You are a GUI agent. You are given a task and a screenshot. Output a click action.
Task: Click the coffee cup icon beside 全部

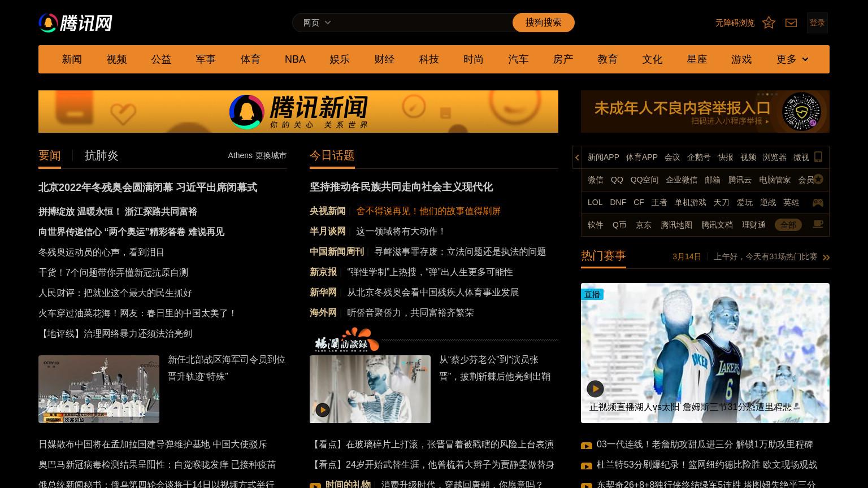pyautogui.click(x=818, y=224)
